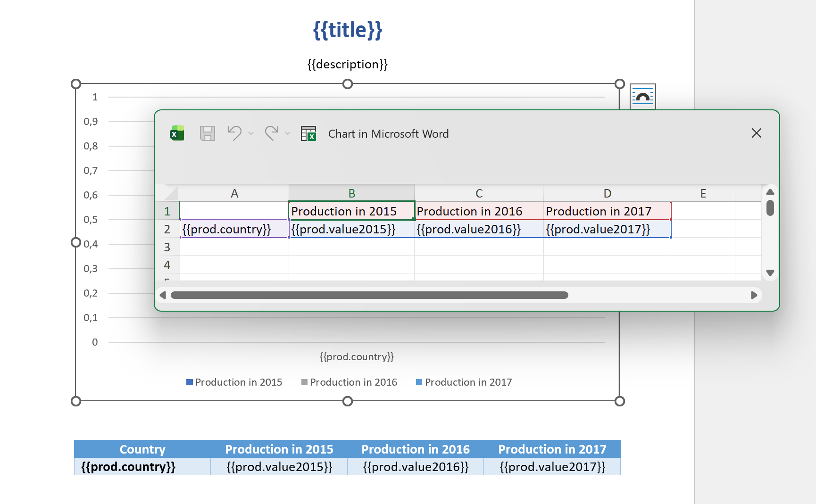
Task: Open the Layout Options icon beside chart
Action: (642, 97)
